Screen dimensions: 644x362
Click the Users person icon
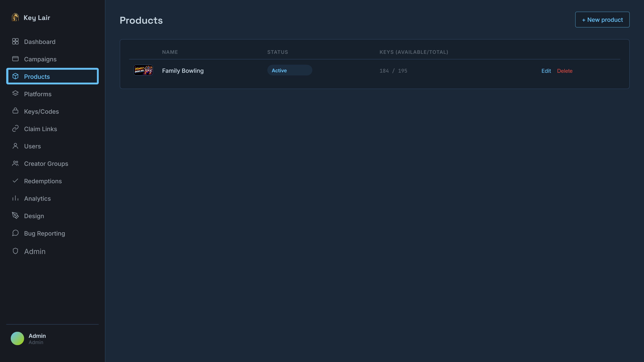pos(15,146)
